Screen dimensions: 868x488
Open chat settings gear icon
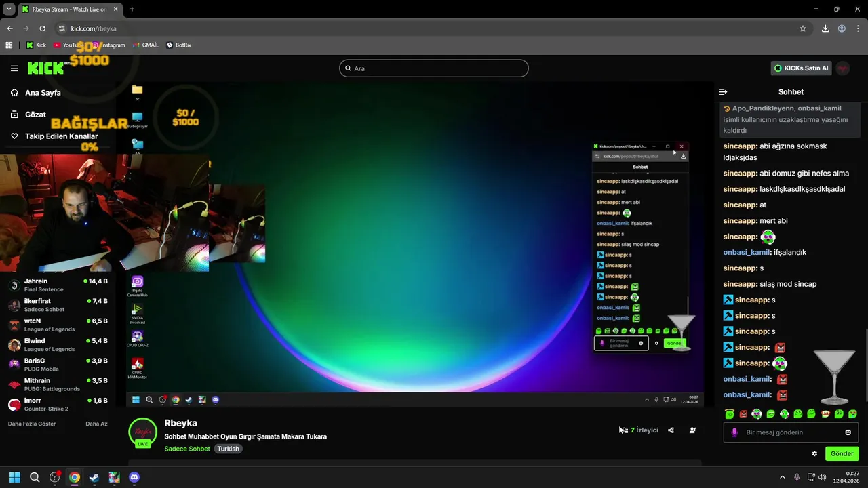pos(814,453)
